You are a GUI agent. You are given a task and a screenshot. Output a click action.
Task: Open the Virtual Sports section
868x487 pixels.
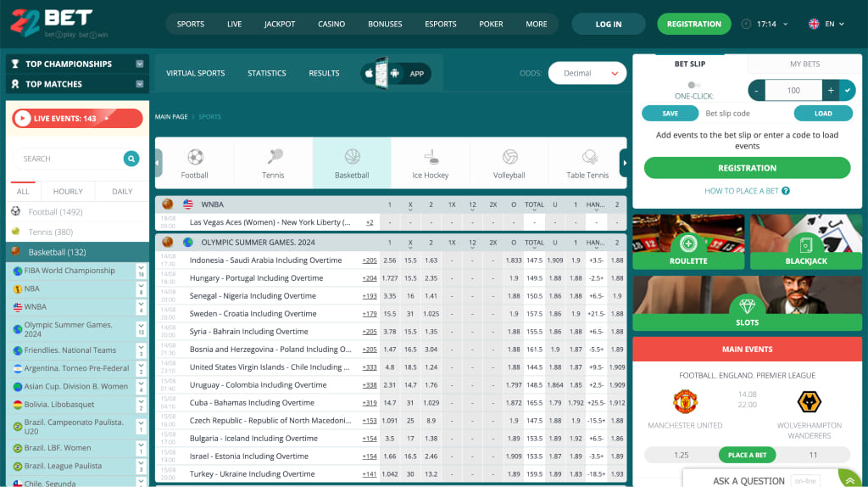196,73
